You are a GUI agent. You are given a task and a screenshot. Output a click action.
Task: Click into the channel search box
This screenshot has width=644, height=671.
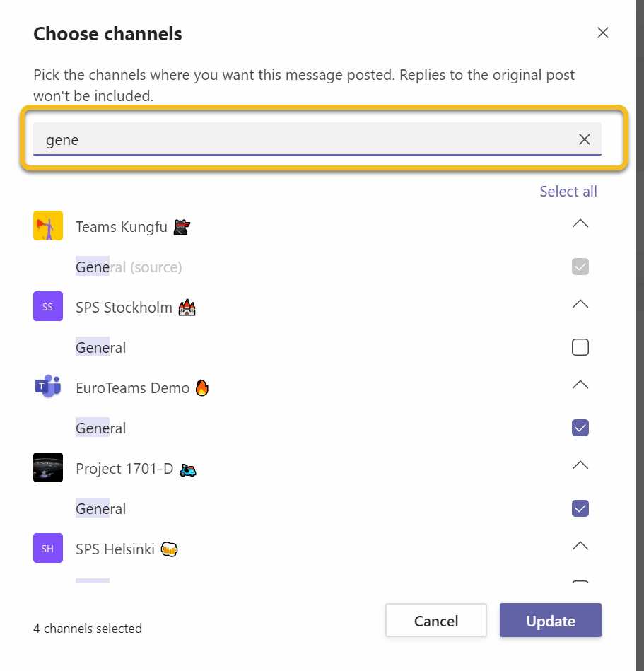(304, 139)
